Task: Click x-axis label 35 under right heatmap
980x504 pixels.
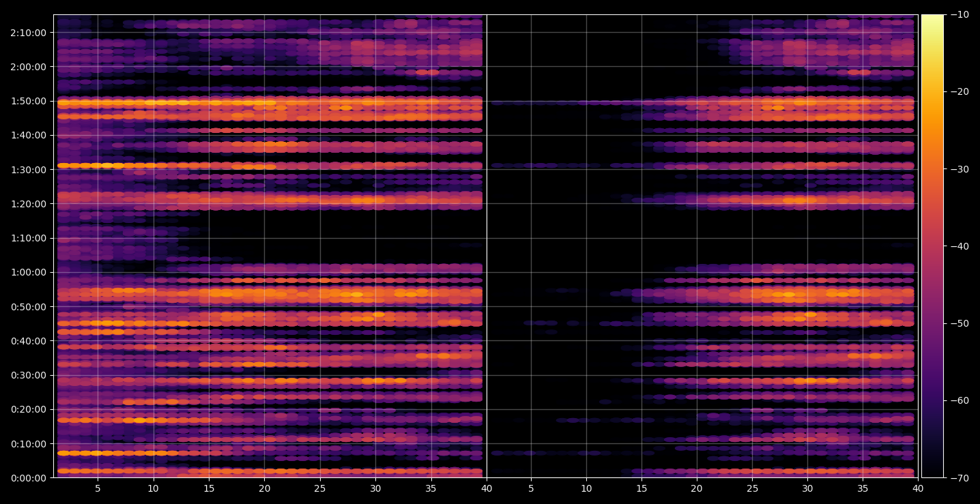Action: 864,489
